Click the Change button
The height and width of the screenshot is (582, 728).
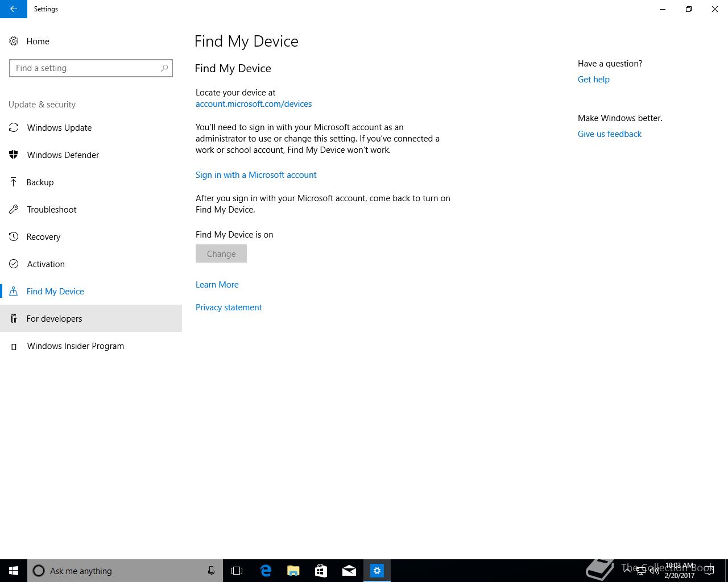point(221,253)
